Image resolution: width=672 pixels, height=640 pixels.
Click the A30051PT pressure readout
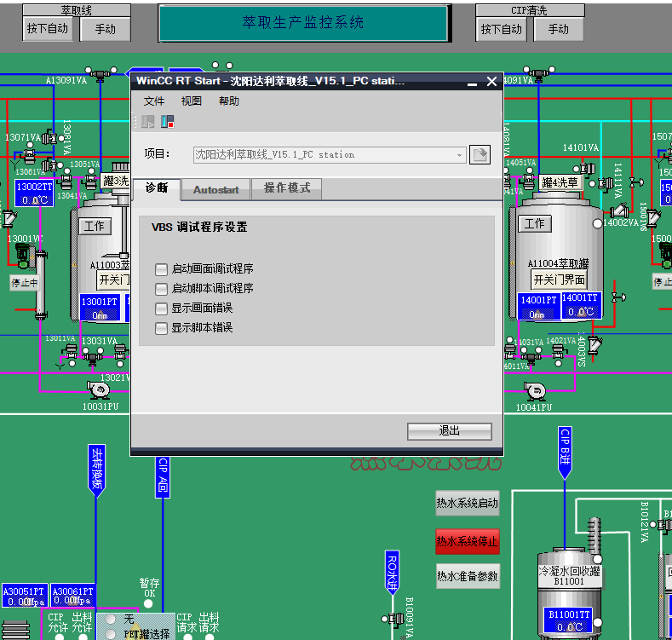[x=24, y=596]
